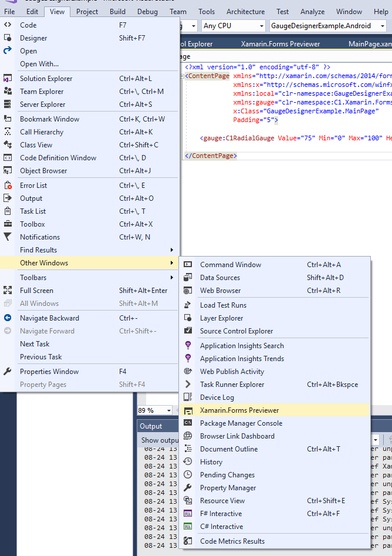Collapse the ContentPage XML element
The image size is (392, 556).
click(182, 76)
